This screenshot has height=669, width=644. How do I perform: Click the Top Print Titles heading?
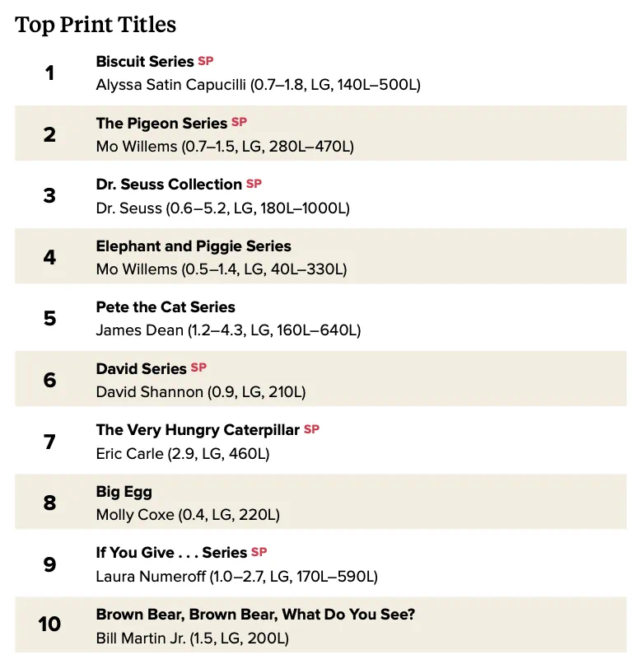pos(96,25)
